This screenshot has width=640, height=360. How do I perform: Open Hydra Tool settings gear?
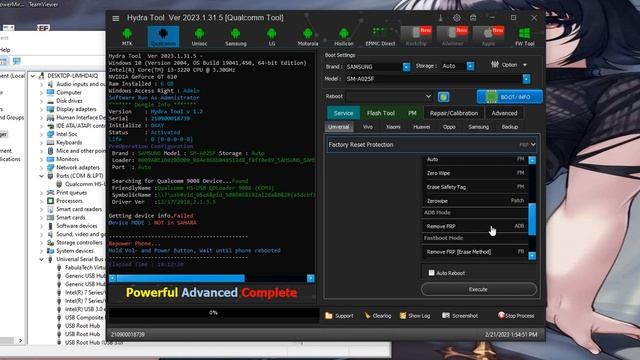coord(457,18)
